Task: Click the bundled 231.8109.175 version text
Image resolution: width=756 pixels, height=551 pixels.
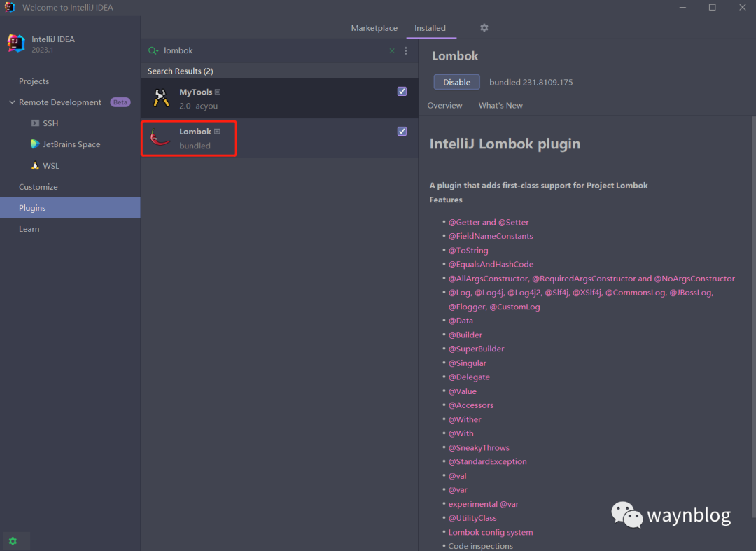Action: [x=531, y=83]
